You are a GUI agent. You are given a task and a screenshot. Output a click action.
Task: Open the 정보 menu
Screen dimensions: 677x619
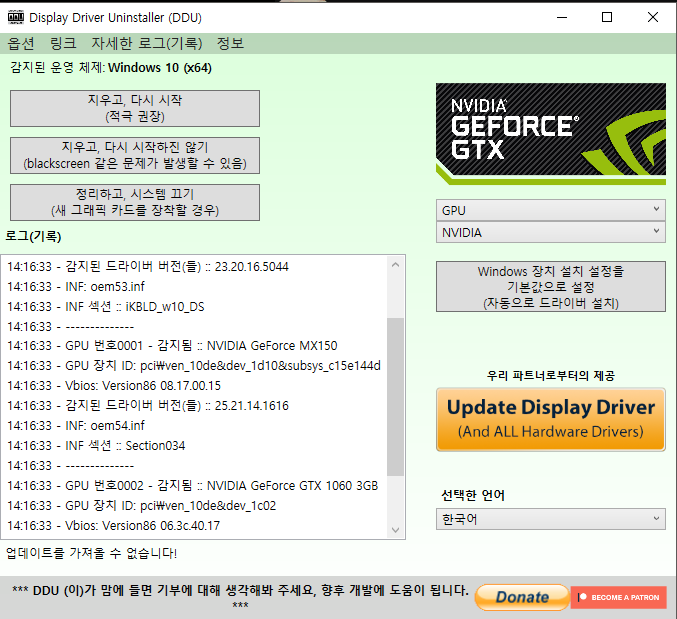pos(230,43)
